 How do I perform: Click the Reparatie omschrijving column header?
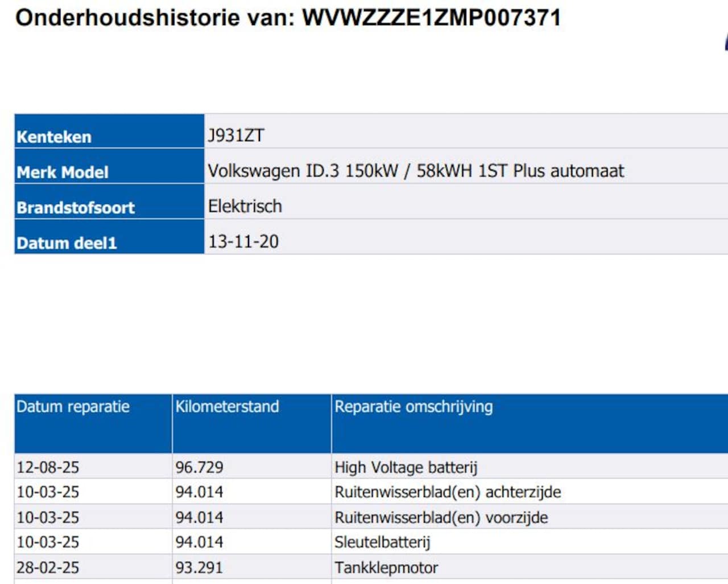[413, 406]
